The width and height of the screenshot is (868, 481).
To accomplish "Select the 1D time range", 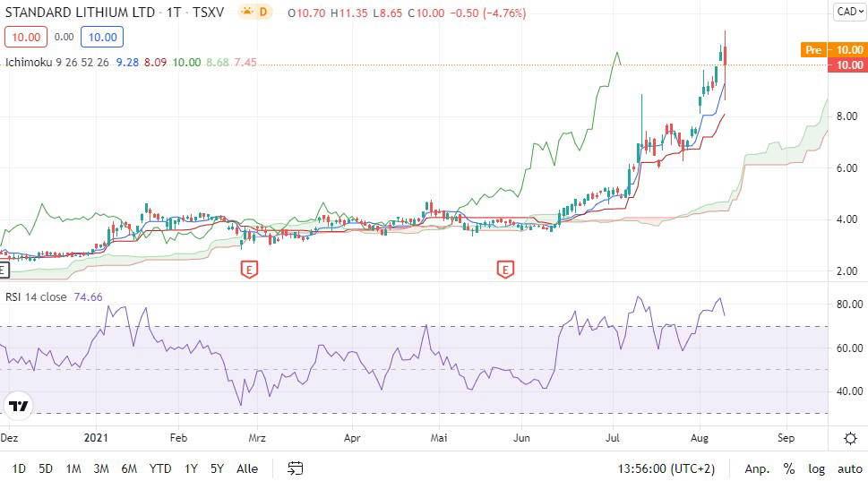I will tap(19, 468).
